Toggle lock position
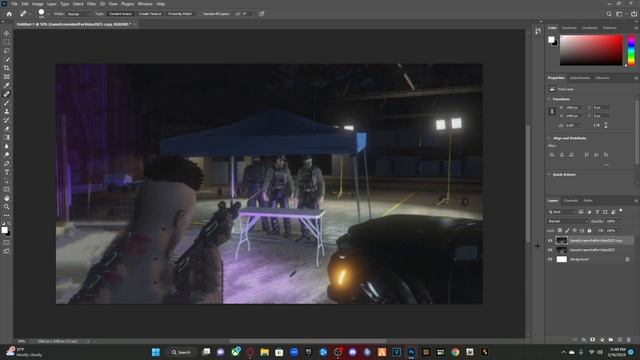Screen dimensions: 640x360 click(x=574, y=231)
